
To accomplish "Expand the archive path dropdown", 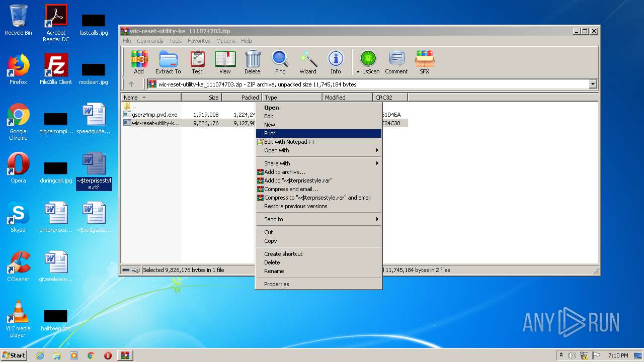I will tap(593, 84).
